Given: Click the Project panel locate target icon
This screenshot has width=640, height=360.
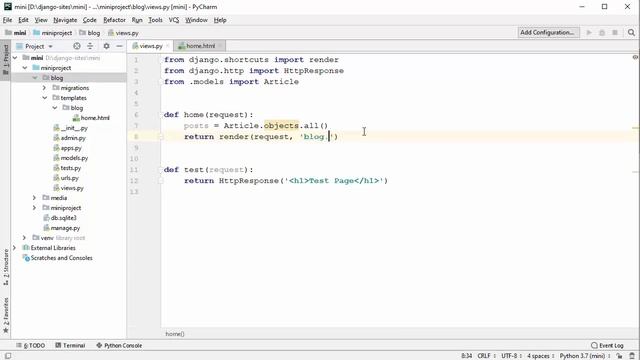Looking at the screenshot, I should click(x=77, y=46).
